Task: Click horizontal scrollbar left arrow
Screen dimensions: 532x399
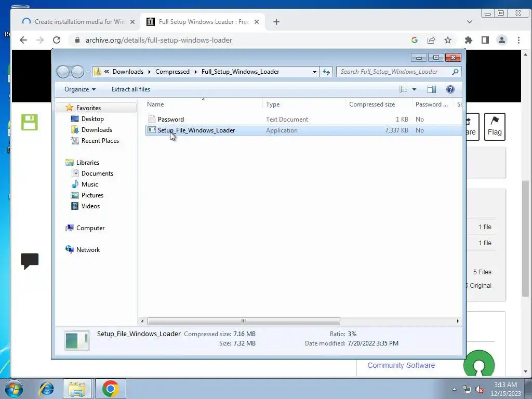Action: (x=142, y=321)
